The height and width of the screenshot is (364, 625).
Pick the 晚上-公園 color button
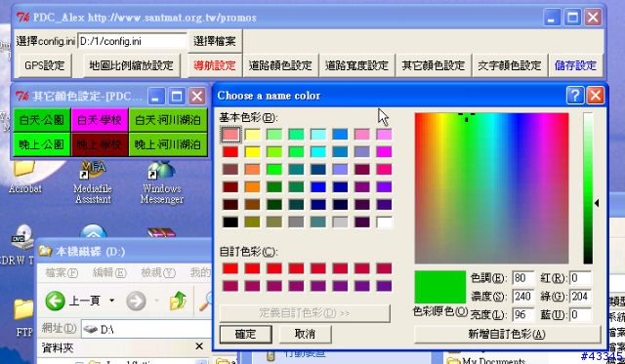(x=42, y=144)
